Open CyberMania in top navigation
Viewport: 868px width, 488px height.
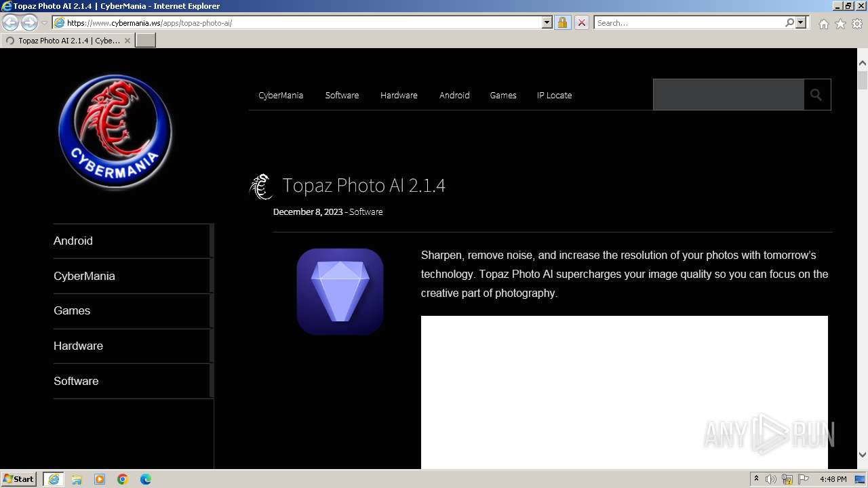click(281, 95)
